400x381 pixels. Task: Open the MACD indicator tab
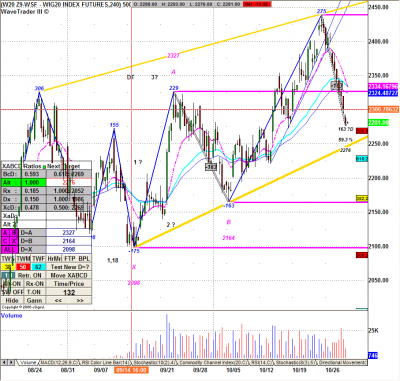(59, 362)
